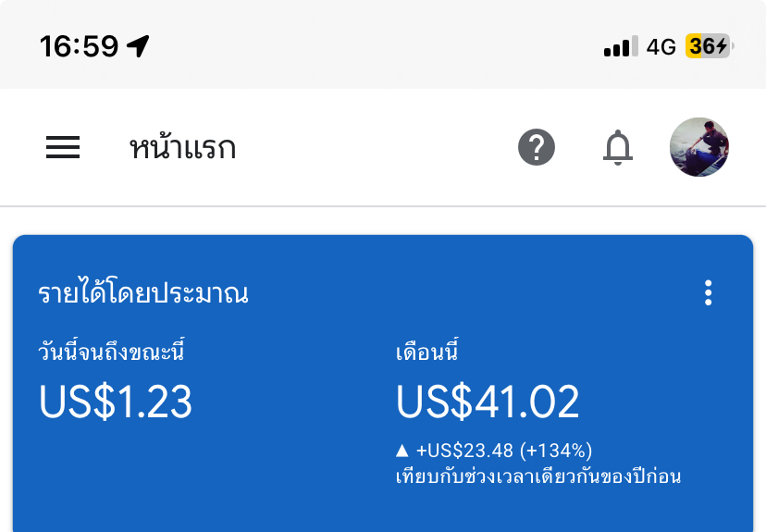This screenshot has height=532, width=766.
Task: Tap empty area of blue earnings card
Action: pyautogui.click(x=231, y=481)
